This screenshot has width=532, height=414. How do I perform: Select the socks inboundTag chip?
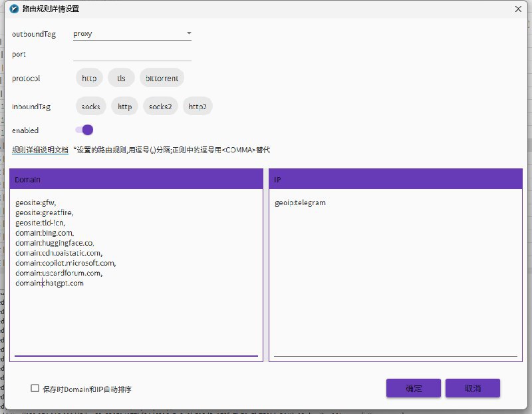click(x=90, y=106)
